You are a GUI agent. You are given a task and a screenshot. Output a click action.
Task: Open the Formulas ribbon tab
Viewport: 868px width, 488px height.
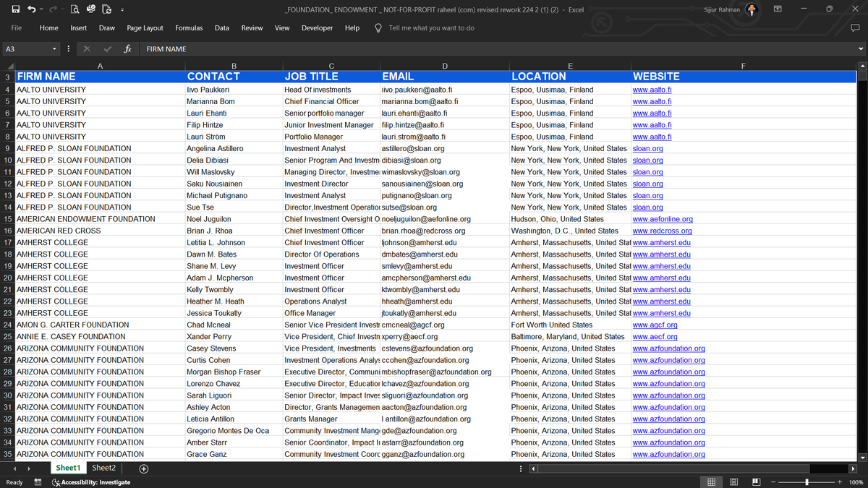pyautogui.click(x=189, y=28)
